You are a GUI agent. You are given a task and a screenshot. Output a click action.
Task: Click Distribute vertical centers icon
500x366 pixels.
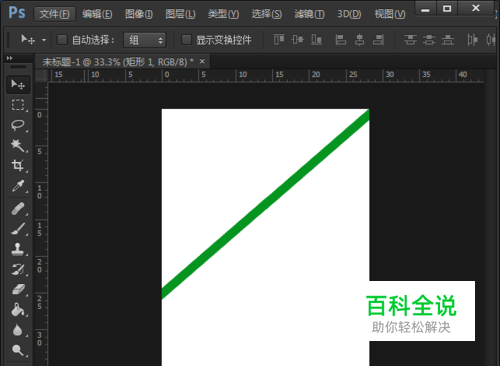(x=429, y=40)
